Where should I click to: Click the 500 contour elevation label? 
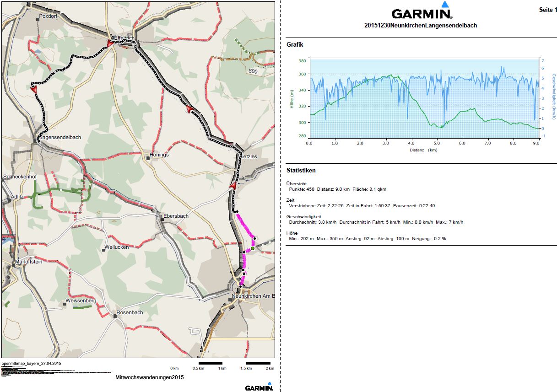[253, 71]
